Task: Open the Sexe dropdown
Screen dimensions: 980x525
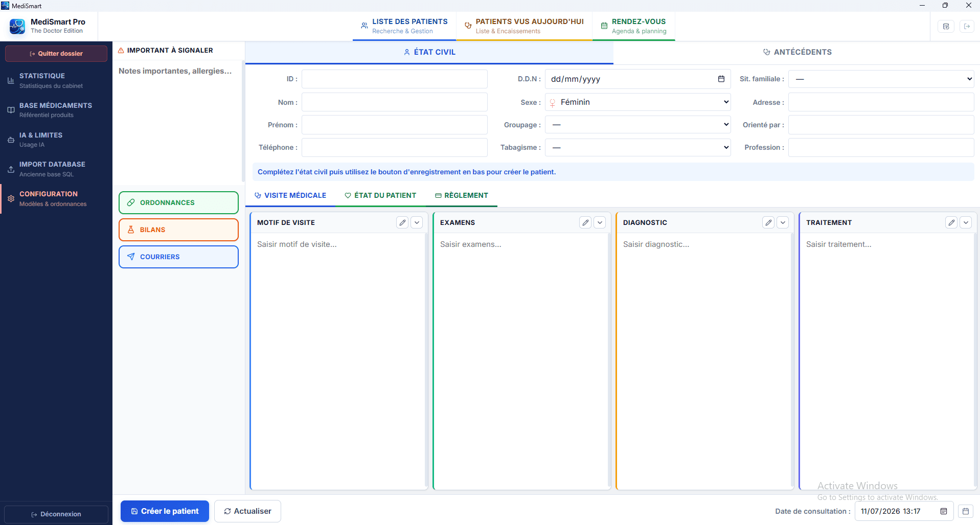Action: [x=637, y=102]
